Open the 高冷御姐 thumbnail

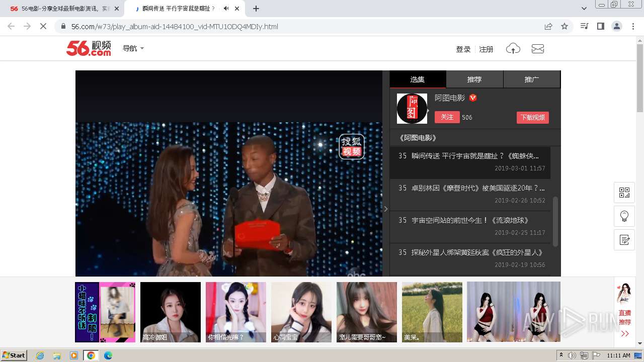[x=171, y=312]
